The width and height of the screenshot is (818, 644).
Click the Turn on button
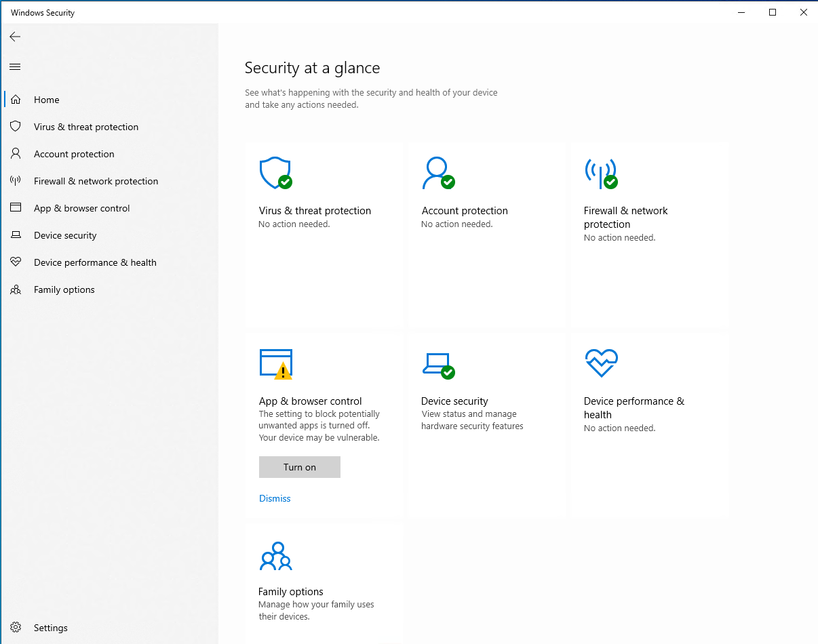pos(300,467)
